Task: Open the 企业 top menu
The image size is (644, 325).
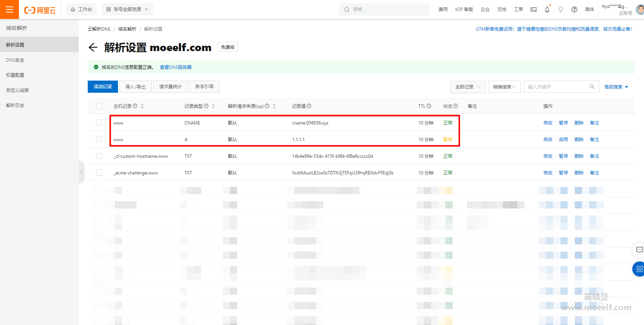Action: coord(485,9)
